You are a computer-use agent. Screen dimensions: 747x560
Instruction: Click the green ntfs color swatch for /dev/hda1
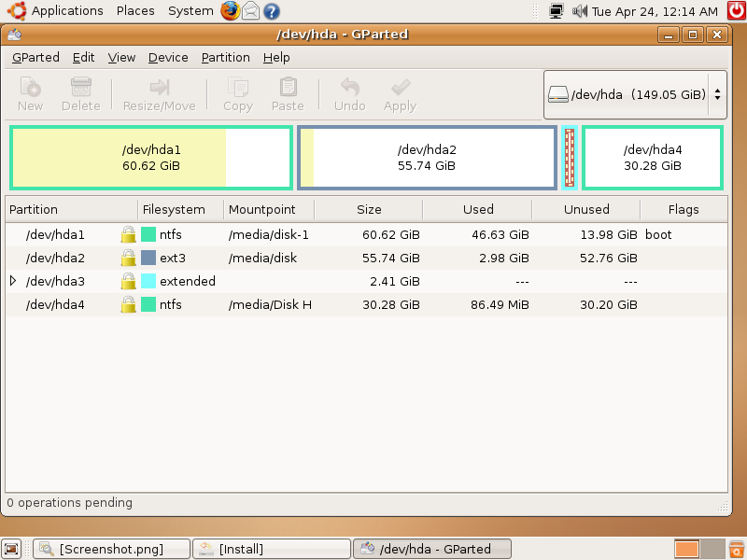coord(148,234)
